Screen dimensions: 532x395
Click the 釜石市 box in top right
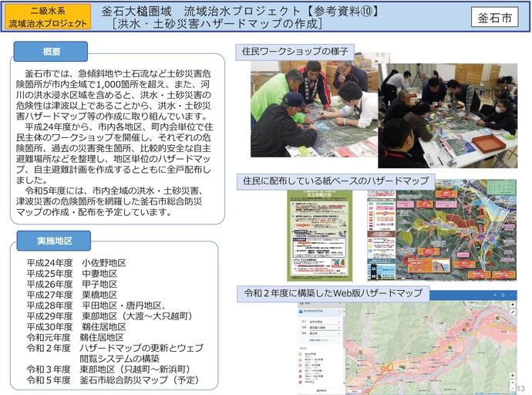click(x=494, y=18)
